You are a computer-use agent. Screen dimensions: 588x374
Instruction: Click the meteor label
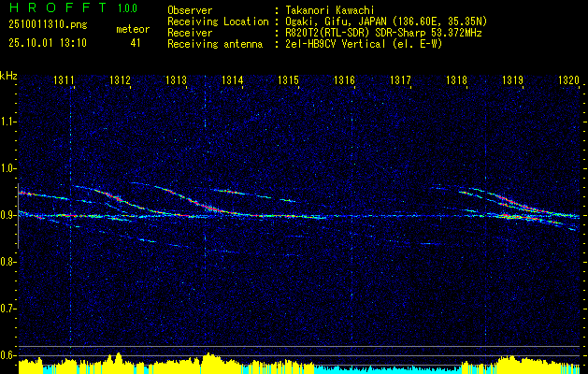(x=133, y=29)
